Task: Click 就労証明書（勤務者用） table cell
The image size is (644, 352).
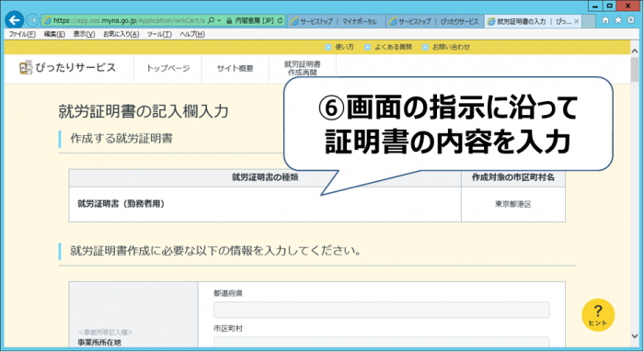Action: coord(265,204)
